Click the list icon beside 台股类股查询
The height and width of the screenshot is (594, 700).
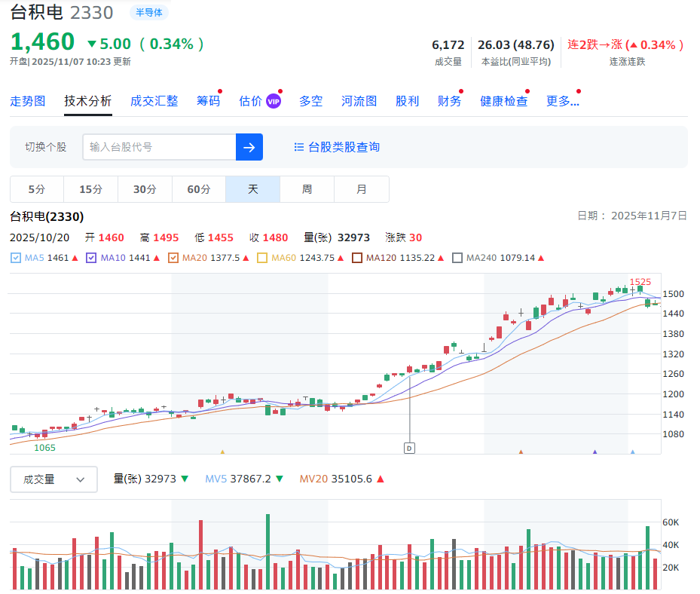tap(298, 147)
